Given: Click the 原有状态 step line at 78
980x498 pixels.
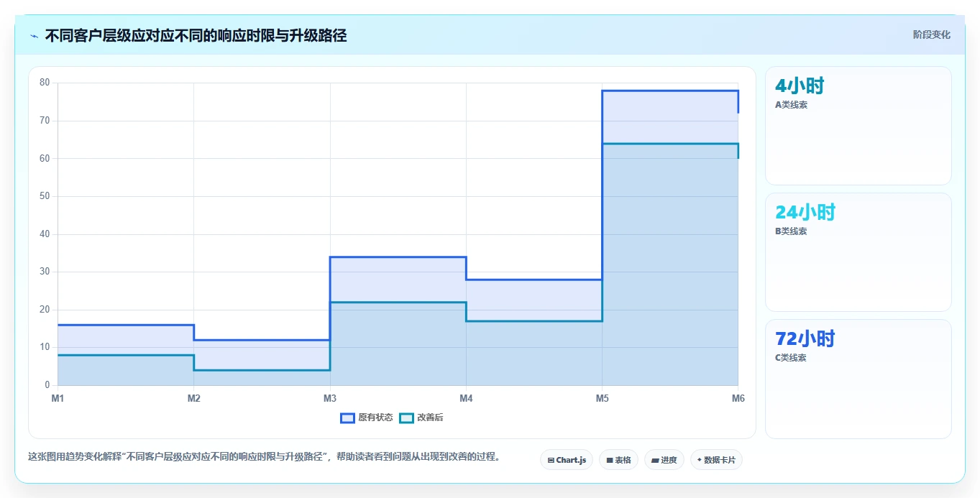Looking at the screenshot, I should pyautogui.click(x=670, y=91).
